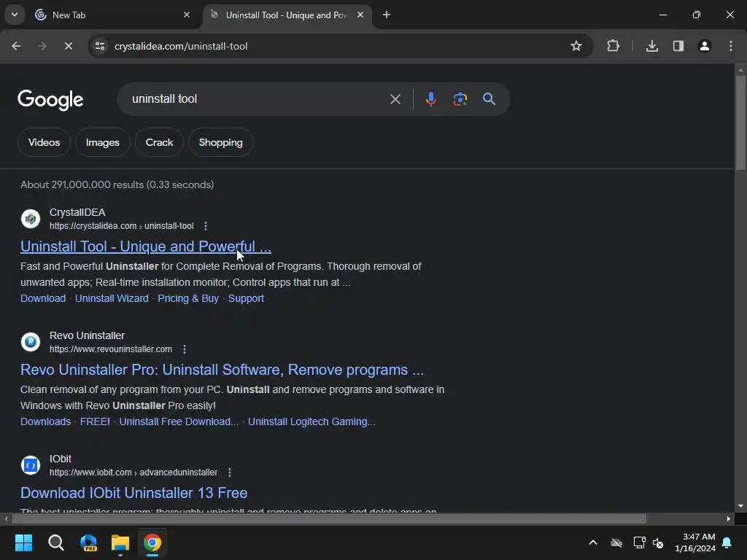Screen dimensions: 747x560
Task: Open Uninstall Free Download sitelink
Action: pyautogui.click(x=179, y=422)
